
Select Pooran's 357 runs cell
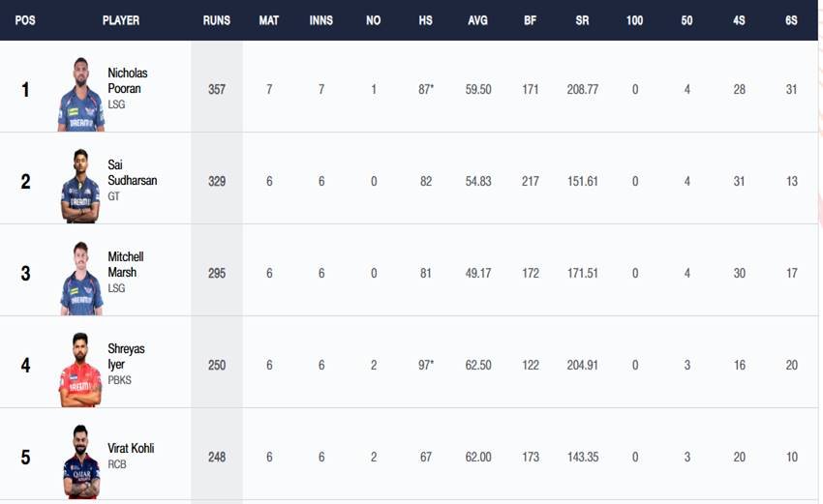pos(217,90)
